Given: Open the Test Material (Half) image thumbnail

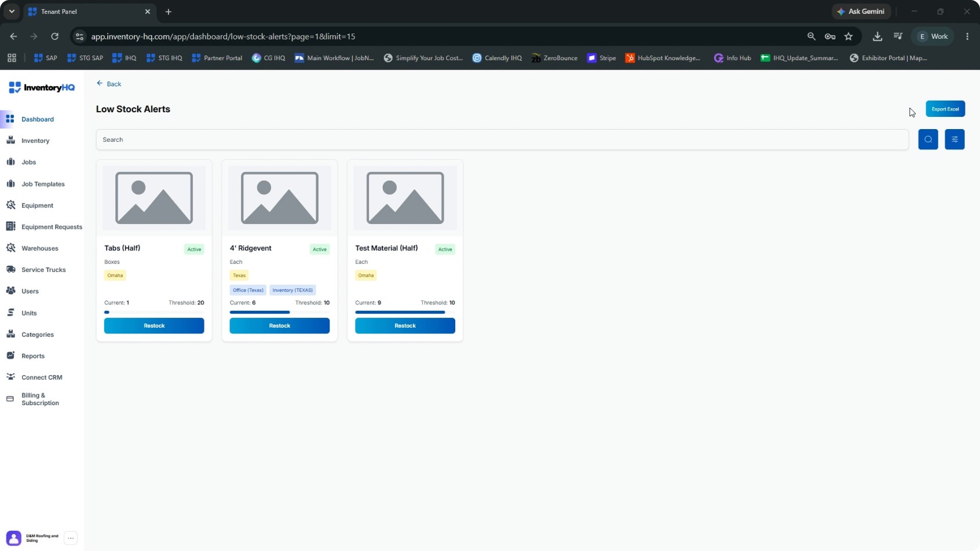Looking at the screenshot, I should point(405,198).
